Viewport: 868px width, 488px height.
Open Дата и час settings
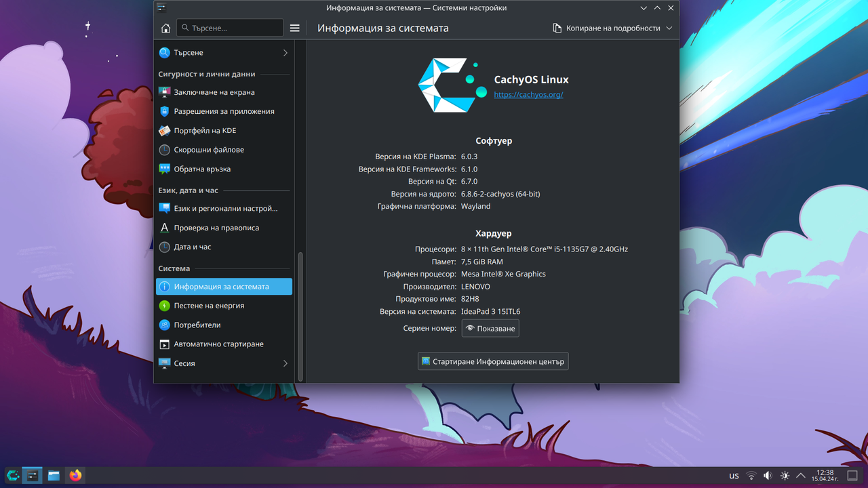point(224,247)
